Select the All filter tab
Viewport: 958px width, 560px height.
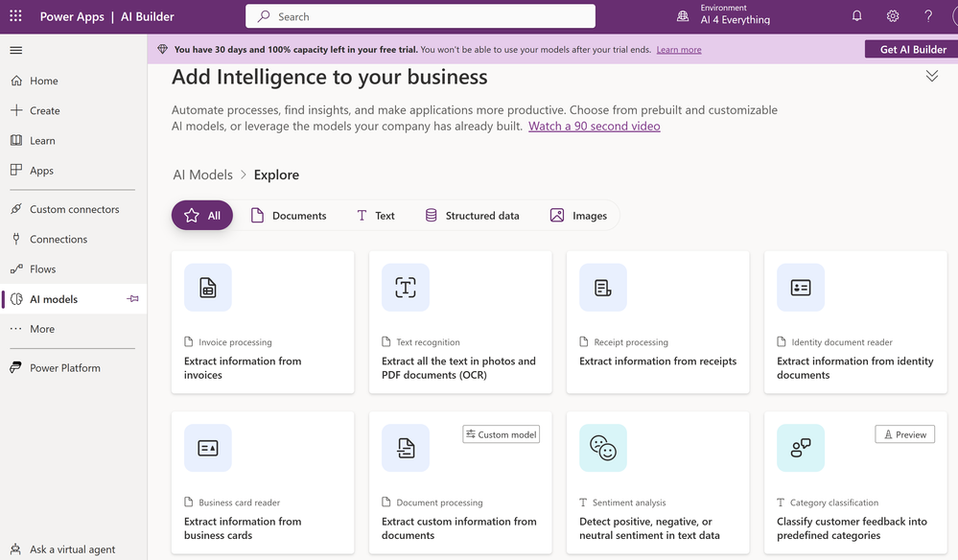202,216
